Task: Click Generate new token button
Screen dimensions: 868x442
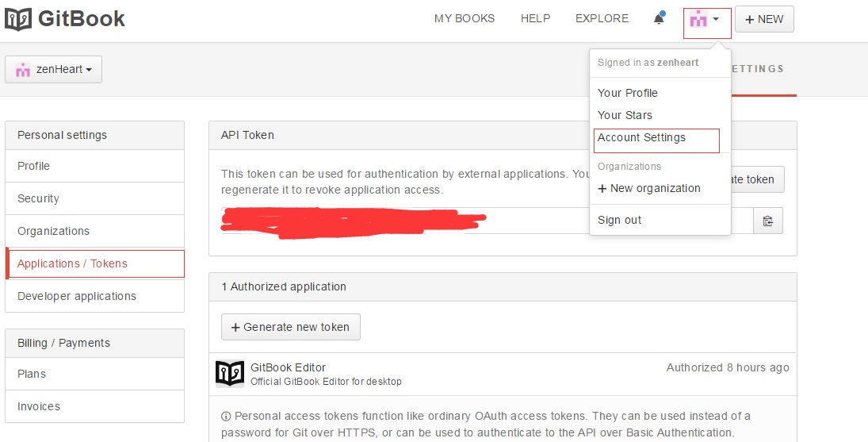Action: click(290, 327)
